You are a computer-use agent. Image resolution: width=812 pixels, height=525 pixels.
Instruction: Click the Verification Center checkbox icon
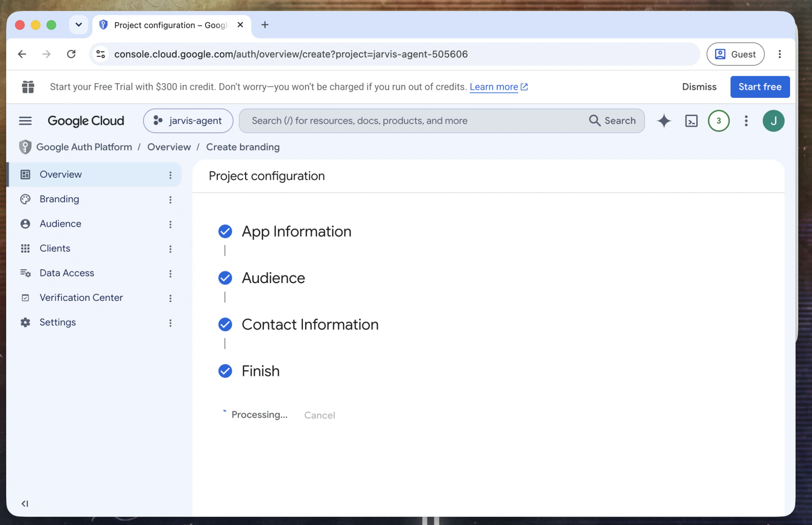(x=25, y=298)
